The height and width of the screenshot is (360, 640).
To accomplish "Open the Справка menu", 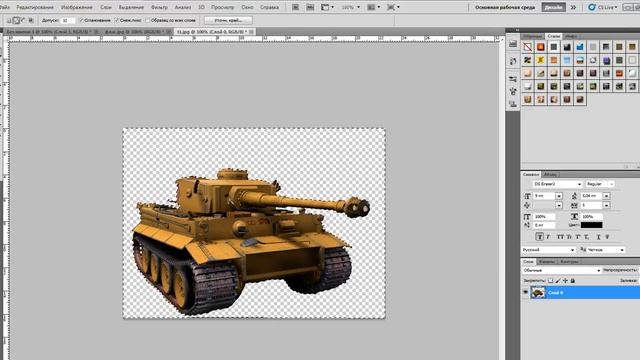I will click(x=269, y=7).
